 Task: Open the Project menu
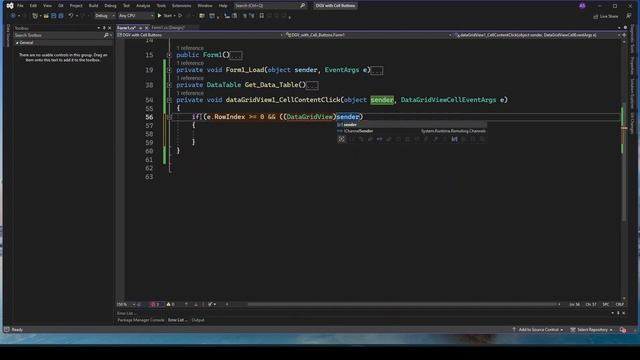(76, 6)
